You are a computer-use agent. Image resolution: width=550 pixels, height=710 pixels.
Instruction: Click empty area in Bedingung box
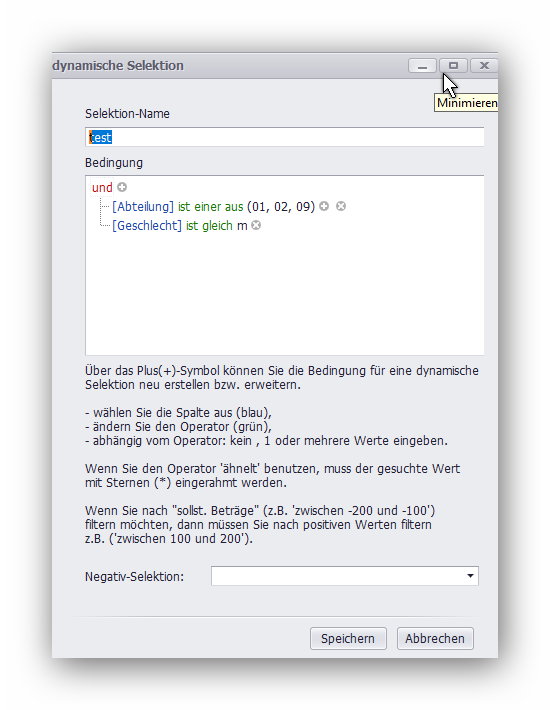(284, 294)
